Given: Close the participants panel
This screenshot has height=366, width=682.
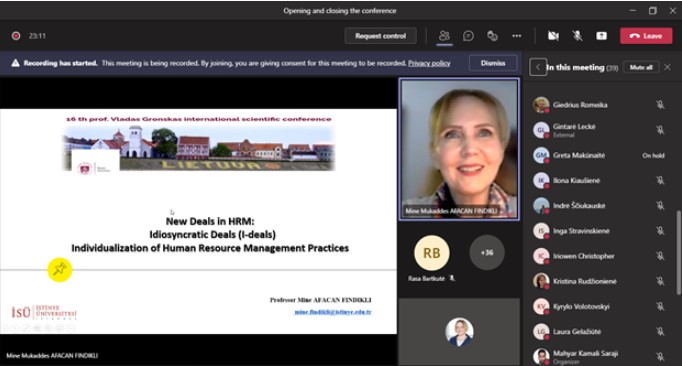Looking at the screenshot, I should pyautogui.click(x=668, y=67).
